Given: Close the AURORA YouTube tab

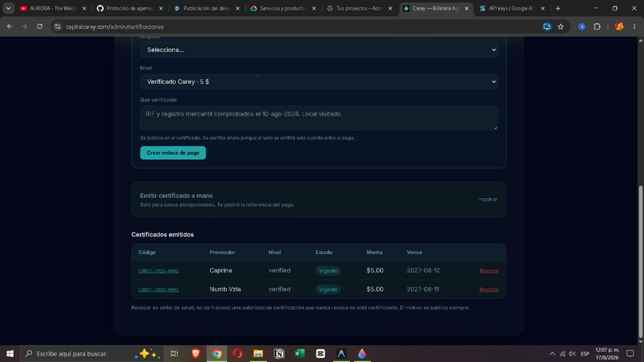Looking at the screenshot, I should [84, 8].
